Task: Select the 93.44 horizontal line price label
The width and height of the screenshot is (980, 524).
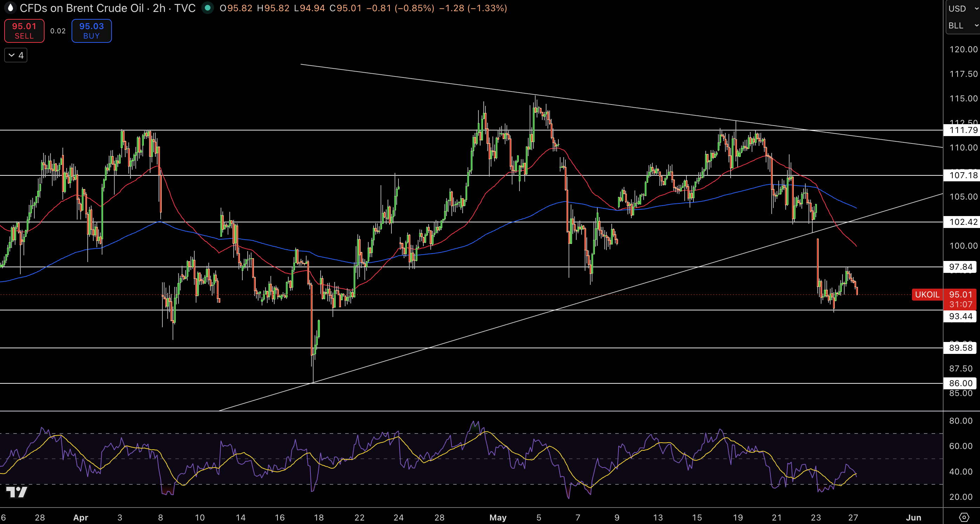Action: [x=960, y=316]
